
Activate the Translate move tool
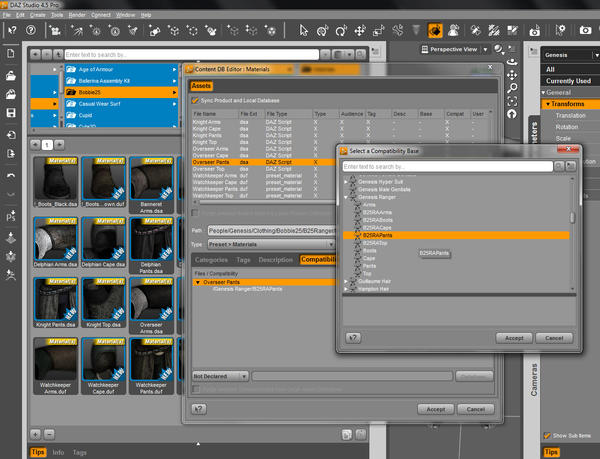360,30
